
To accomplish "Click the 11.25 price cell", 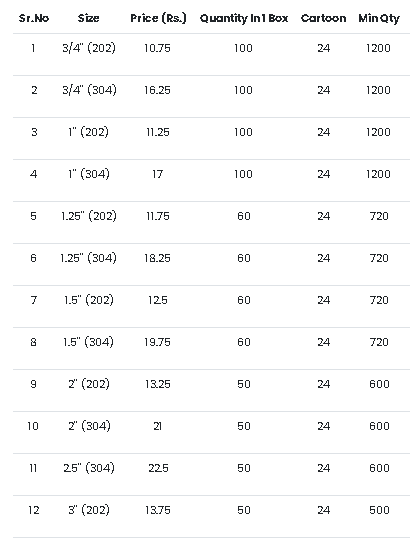I will (158, 132).
